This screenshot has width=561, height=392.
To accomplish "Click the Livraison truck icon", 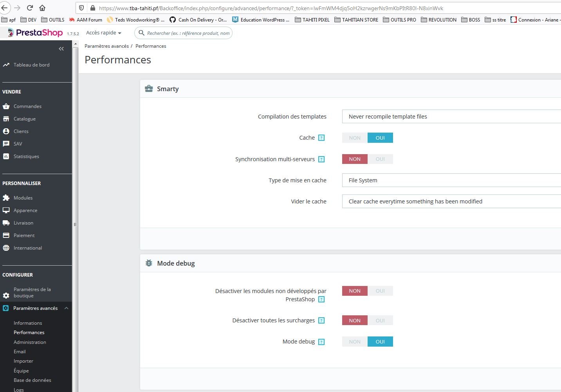I will point(6,223).
